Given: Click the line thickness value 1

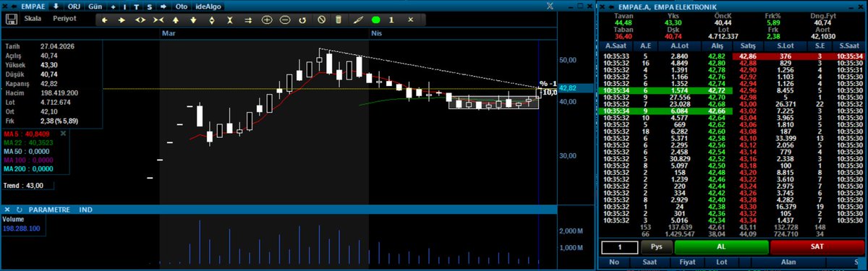Looking at the screenshot, I should click(392, 20).
